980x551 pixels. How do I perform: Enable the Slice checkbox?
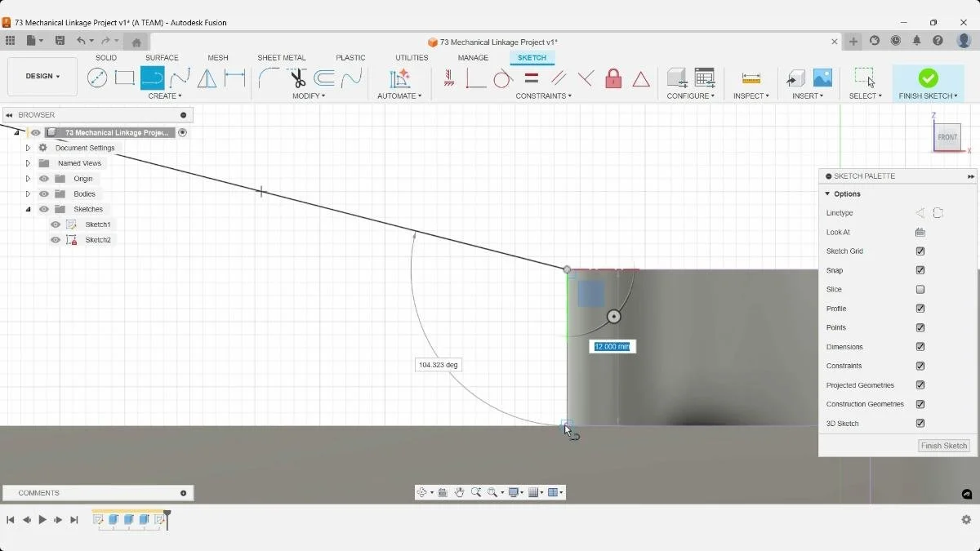click(920, 290)
